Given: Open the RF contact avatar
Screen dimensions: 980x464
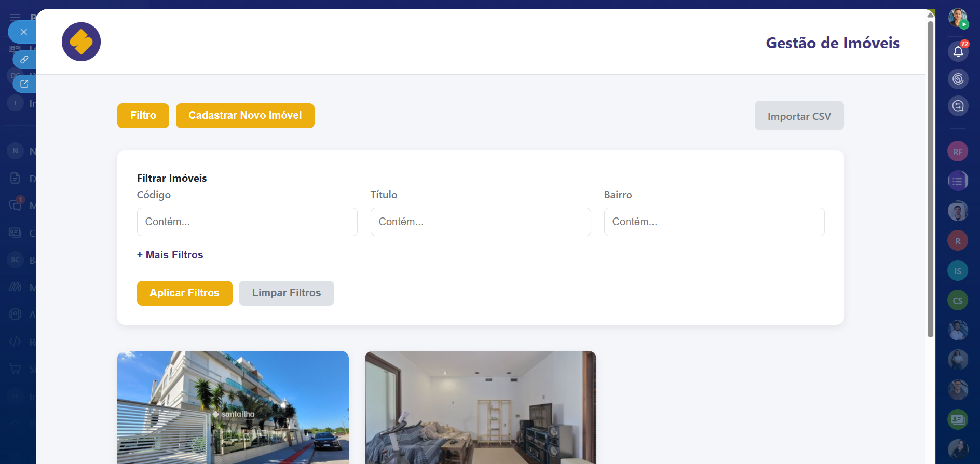Looking at the screenshot, I should tap(958, 152).
